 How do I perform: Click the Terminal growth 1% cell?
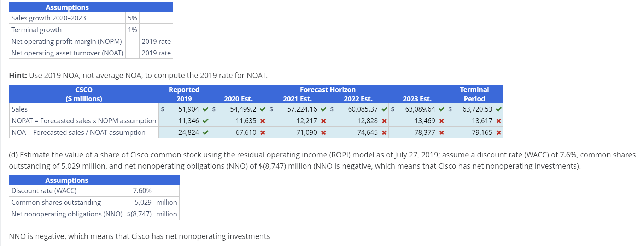click(132, 30)
